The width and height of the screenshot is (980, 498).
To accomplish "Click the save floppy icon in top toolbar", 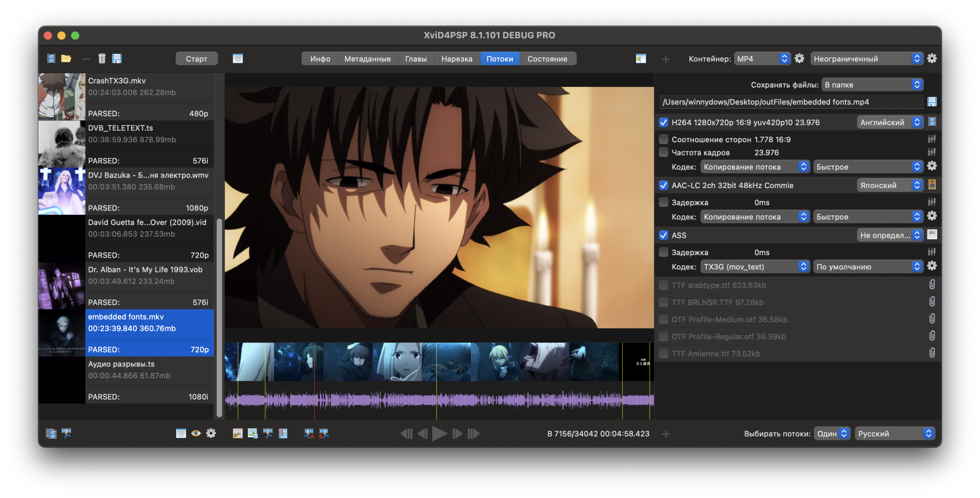I will pyautogui.click(x=117, y=58).
